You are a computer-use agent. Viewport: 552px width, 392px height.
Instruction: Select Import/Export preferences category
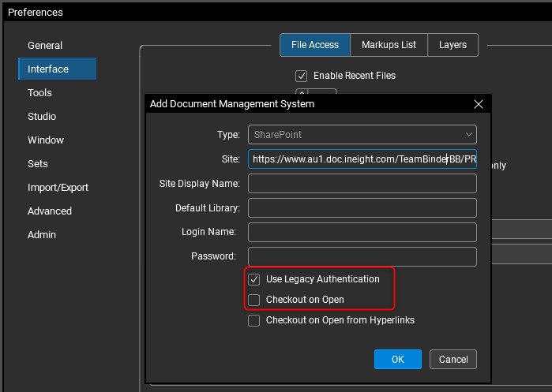[58, 188]
